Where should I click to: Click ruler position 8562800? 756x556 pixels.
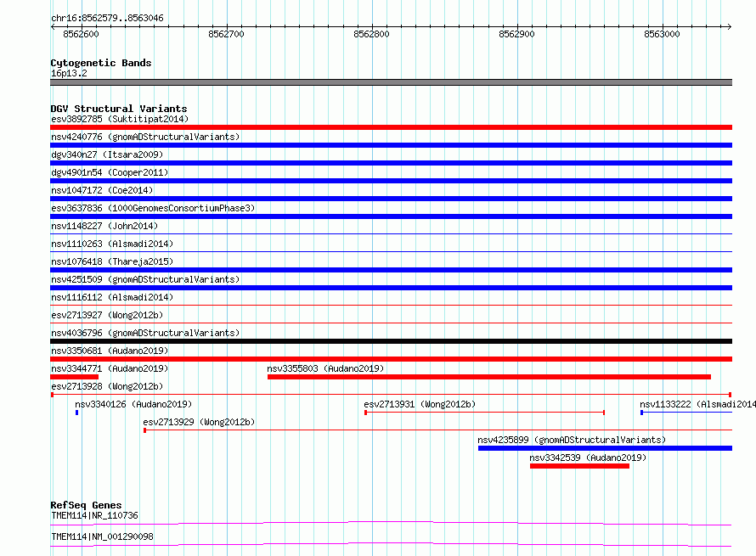click(371, 34)
